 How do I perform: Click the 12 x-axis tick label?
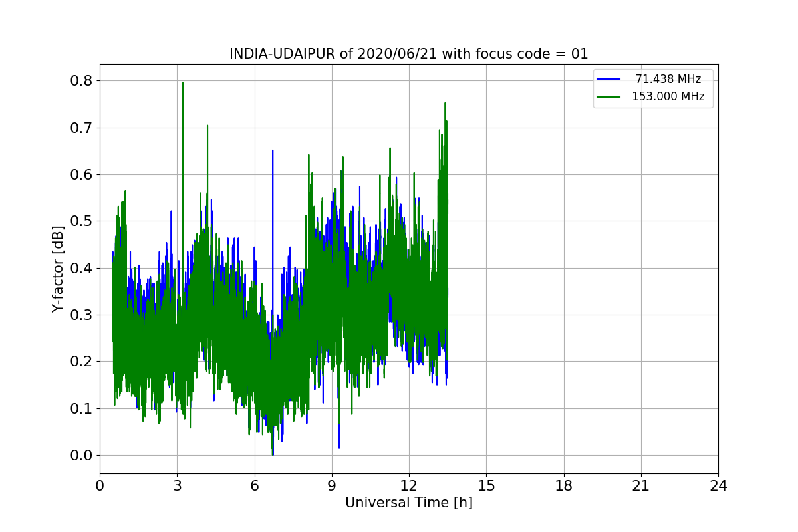click(x=409, y=486)
